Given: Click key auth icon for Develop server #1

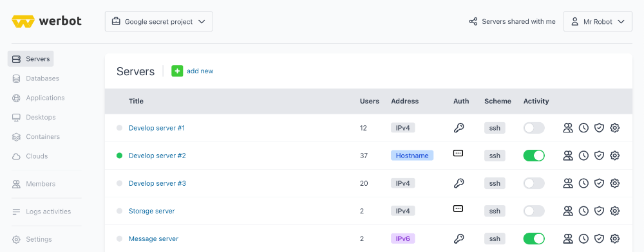Looking at the screenshot, I should click(x=459, y=128).
